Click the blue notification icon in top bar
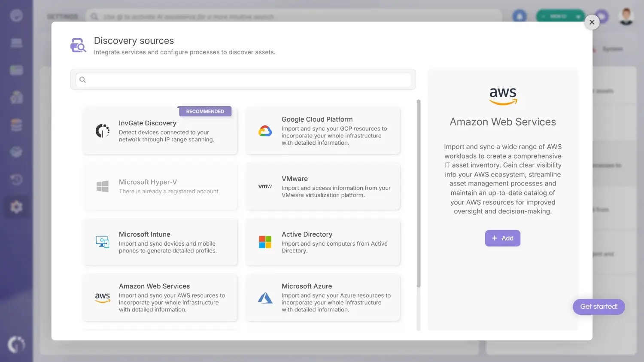The height and width of the screenshot is (362, 644). coord(519,15)
